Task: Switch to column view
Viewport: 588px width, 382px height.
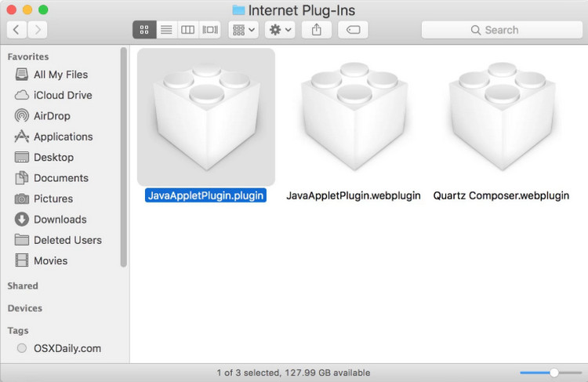Action: coord(188,30)
